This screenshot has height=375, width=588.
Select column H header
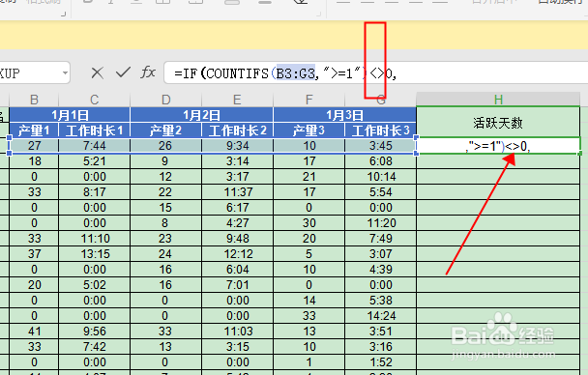(498, 100)
